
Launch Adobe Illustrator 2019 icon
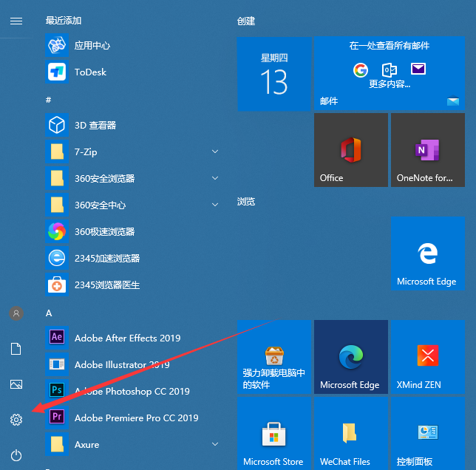coord(57,364)
